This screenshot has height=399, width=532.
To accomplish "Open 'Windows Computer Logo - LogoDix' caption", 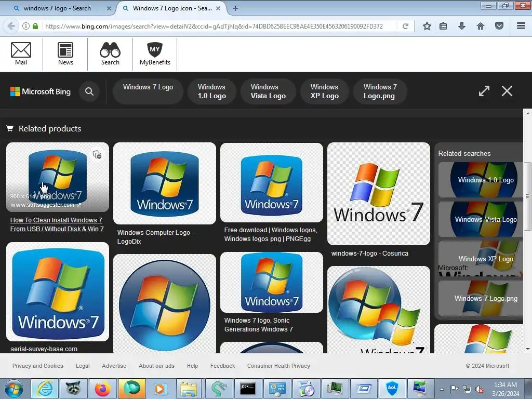I will tap(155, 237).
